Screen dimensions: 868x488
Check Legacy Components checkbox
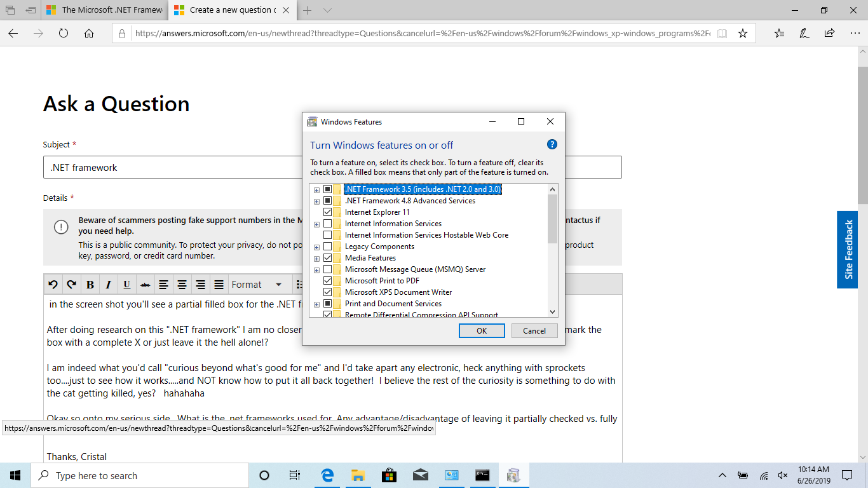pos(328,247)
